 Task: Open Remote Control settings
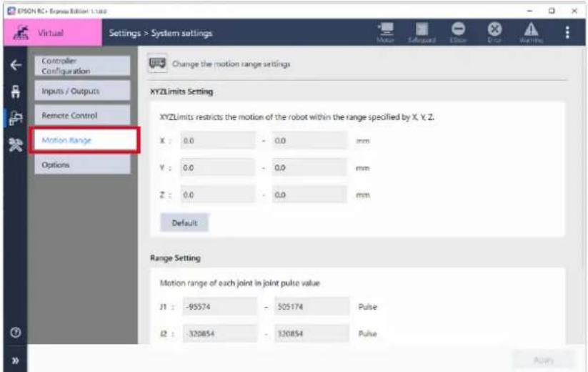pos(82,116)
